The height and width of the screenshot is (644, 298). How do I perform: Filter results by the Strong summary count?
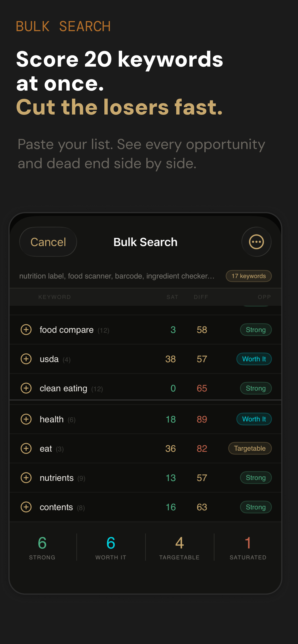42,547
